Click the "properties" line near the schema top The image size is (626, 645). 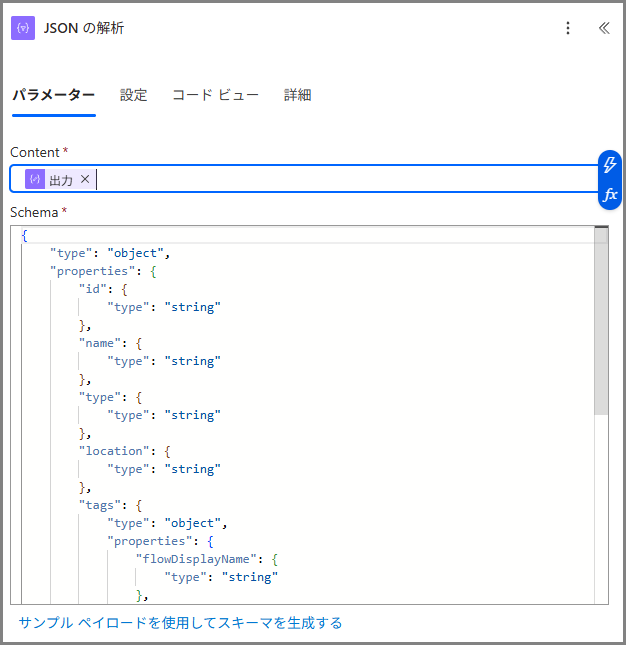tap(90, 271)
